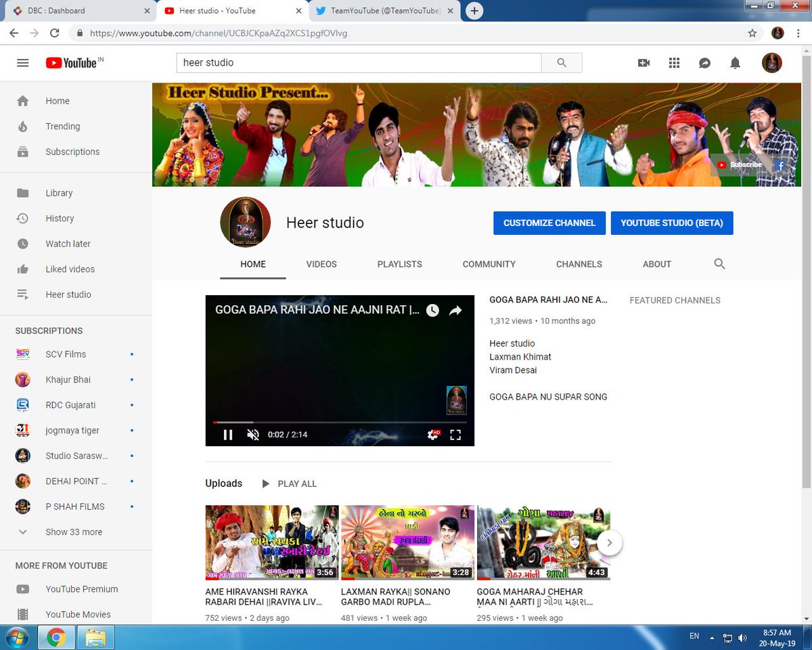Click Subscribe link on channel banner

point(740,165)
